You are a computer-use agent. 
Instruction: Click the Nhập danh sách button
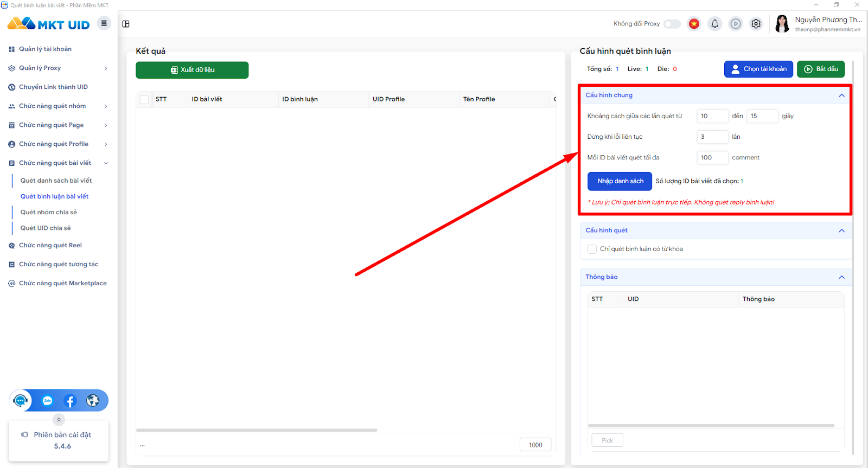click(620, 181)
